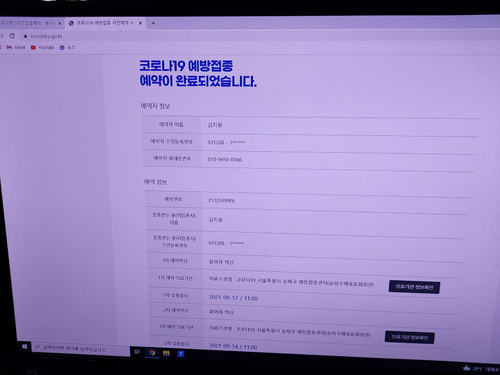
Task: Click the 예약자 정보 section title
Action: click(155, 106)
